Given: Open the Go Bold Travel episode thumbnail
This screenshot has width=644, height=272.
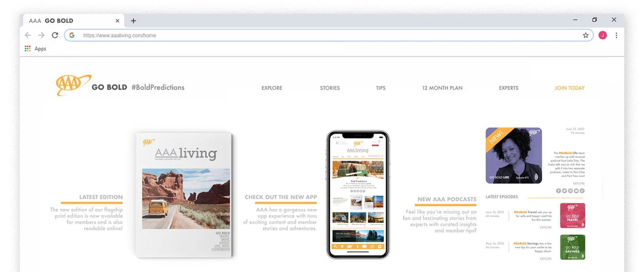Looking at the screenshot, I should [x=572, y=215].
